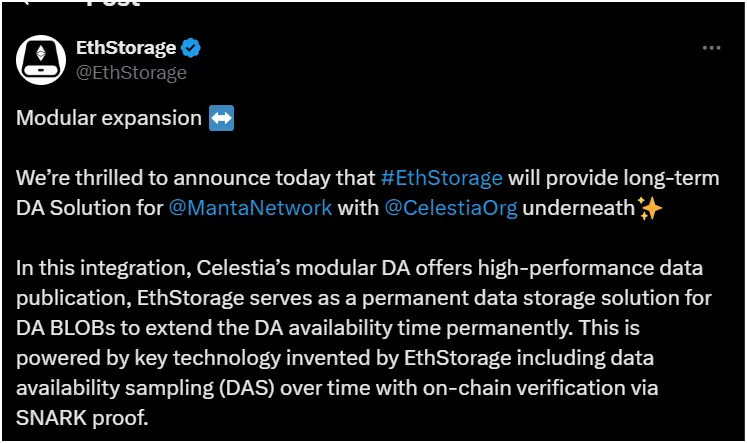Click the Modular expansion text
The width and height of the screenshot is (747, 443).
coord(109,118)
